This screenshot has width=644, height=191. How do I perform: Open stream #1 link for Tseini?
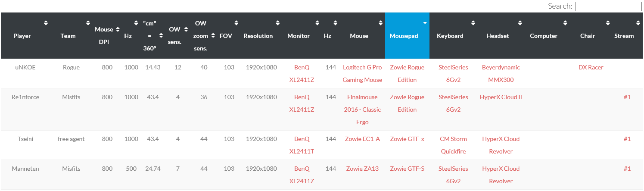[627, 139]
